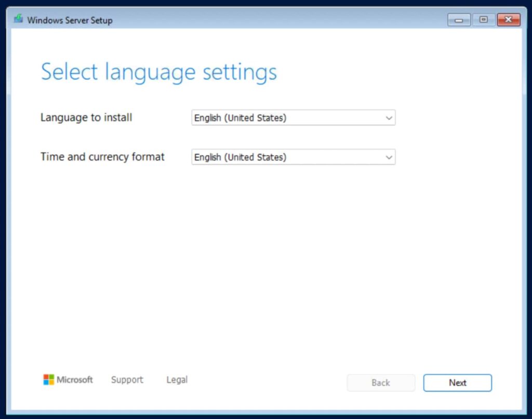Viewport: 532px width, 419px height.
Task: Click the chevron arrow on Language to install
Action: tap(388, 118)
